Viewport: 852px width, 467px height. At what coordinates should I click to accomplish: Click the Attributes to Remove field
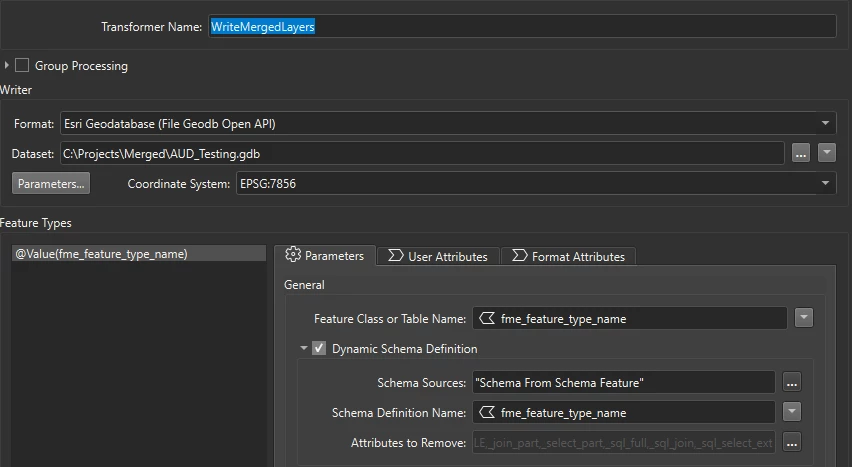pos(624,443)
